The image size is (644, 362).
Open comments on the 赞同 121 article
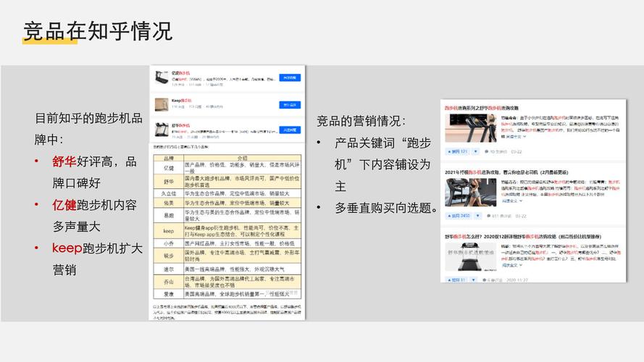(496, 151)
